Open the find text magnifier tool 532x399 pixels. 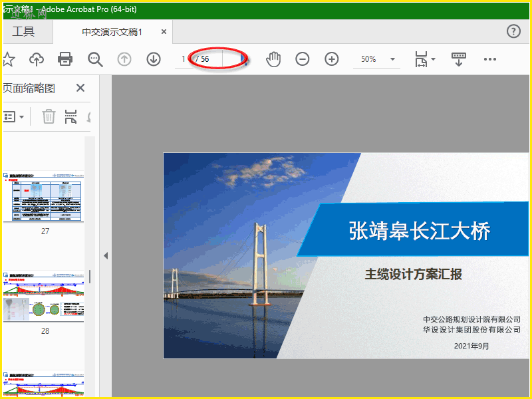pyautogui.click(x=96, y=59)
